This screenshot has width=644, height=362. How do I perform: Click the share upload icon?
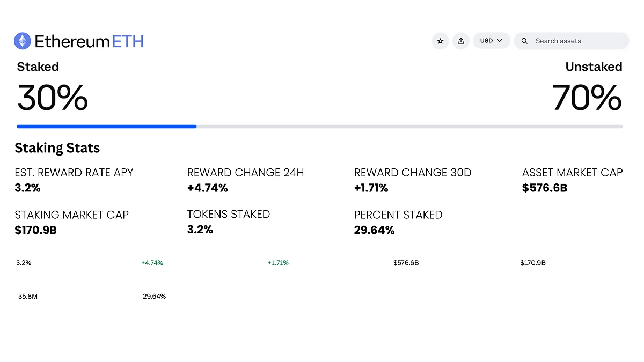point(460,41)
